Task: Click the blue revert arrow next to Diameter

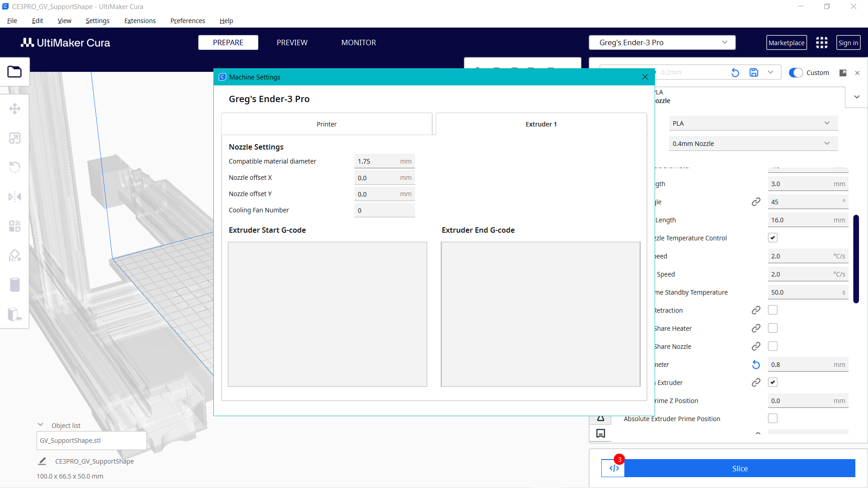Action: tap(755, 364)
